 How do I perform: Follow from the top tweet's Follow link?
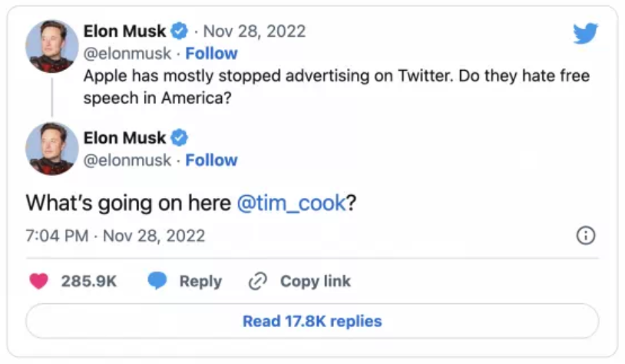pos(211,54)
